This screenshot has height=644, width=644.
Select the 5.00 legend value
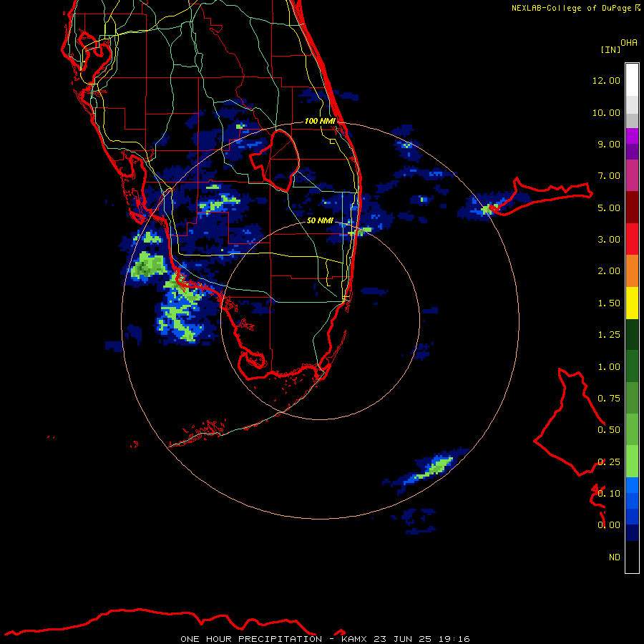pyautogui.click(x=609, y=208)
